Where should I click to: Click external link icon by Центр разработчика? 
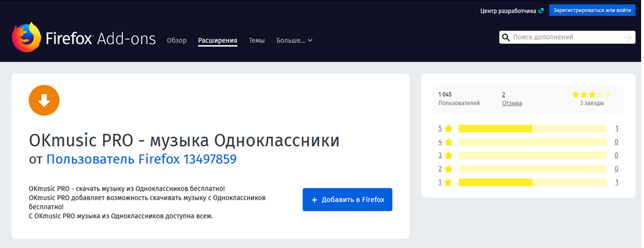(541, 11)
